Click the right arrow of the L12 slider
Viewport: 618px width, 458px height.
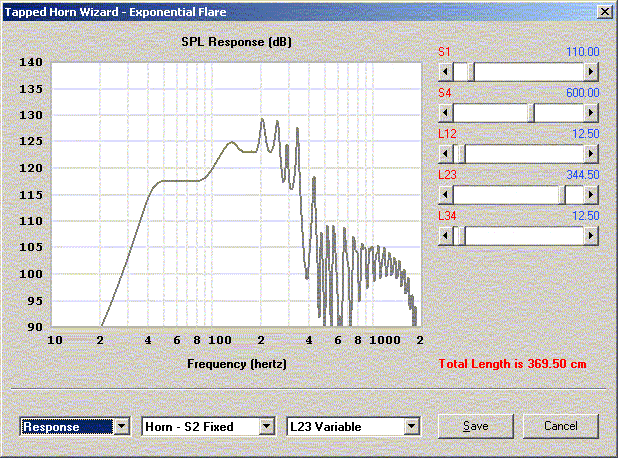(x=591, y=154)
